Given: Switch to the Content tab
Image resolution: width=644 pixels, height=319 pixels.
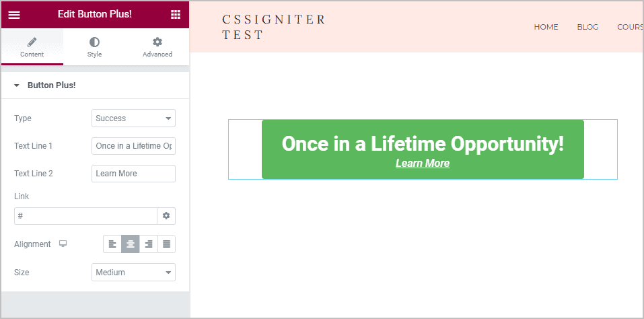Looking at the screenshot, I should click(x=32, y=47).
